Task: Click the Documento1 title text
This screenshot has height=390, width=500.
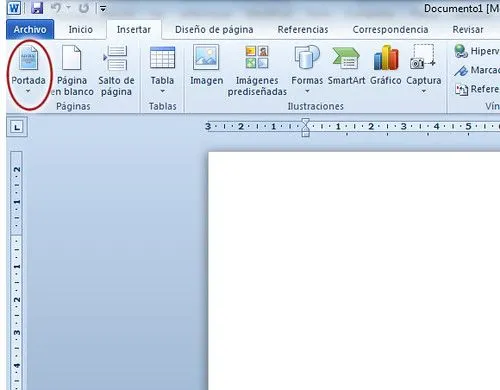Action: tap(453, 8)
